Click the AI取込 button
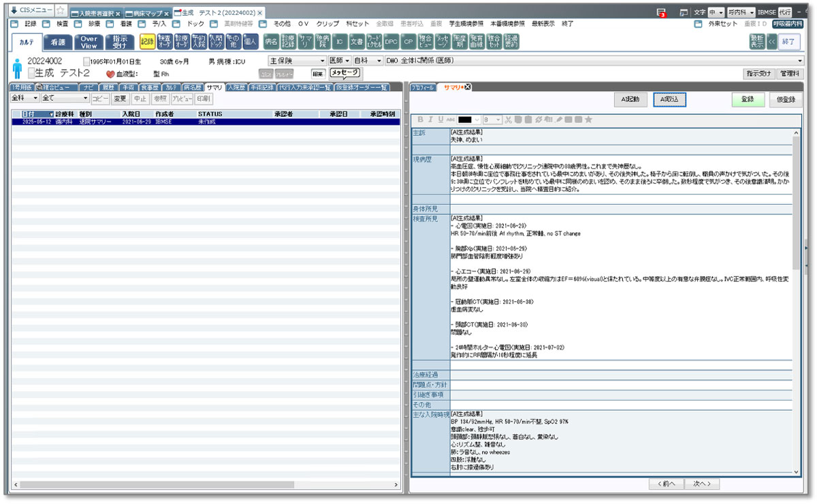 coord(670,99)
